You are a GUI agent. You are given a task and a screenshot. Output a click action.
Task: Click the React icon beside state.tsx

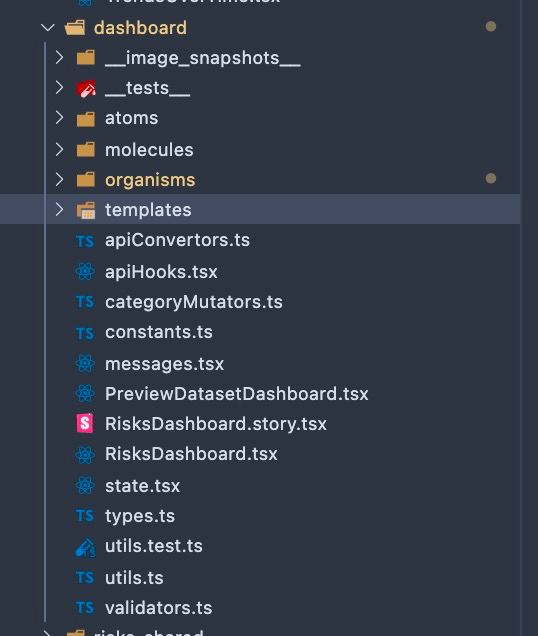point(85,485)
